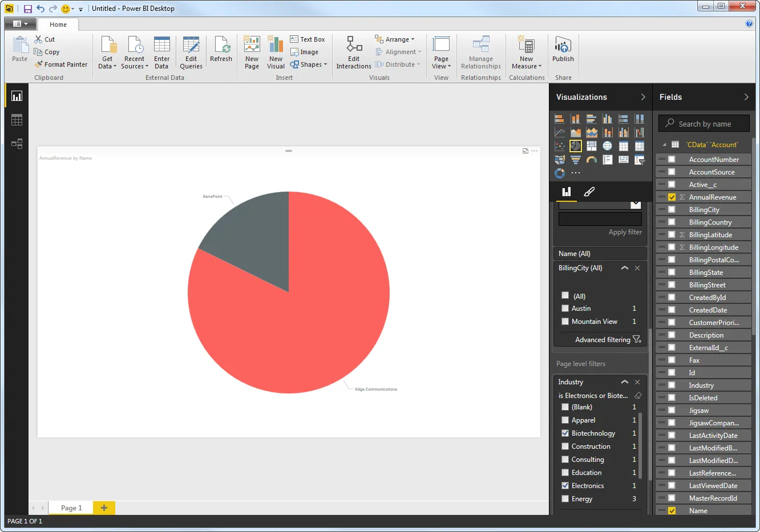
Task: Select the map visualization icon
Action: pyautogui.click(x=607, y=145)
